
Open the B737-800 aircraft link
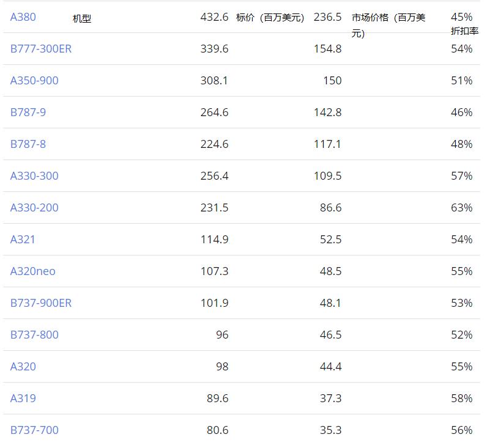point(34,335)
